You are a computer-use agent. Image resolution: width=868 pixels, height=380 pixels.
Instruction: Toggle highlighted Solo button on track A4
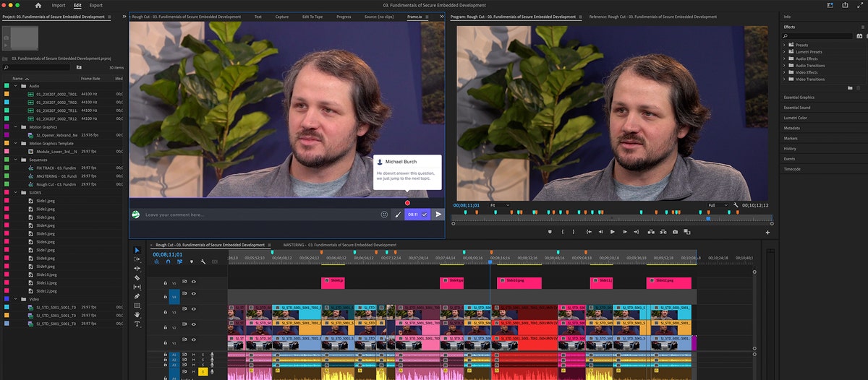pos(203,371)
